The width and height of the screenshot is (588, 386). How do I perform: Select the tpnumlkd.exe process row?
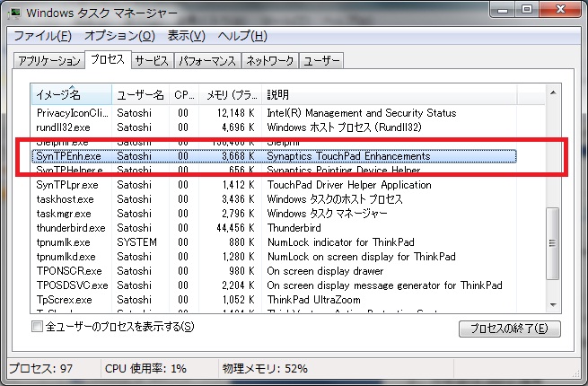pyautogui.click(x=274, y=257)
